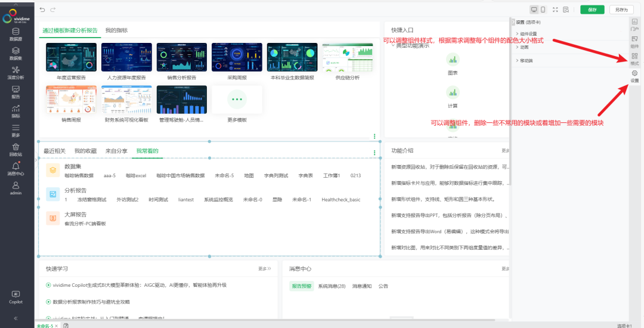Redo the last action

pyautogui.click(x=52, y=10)
